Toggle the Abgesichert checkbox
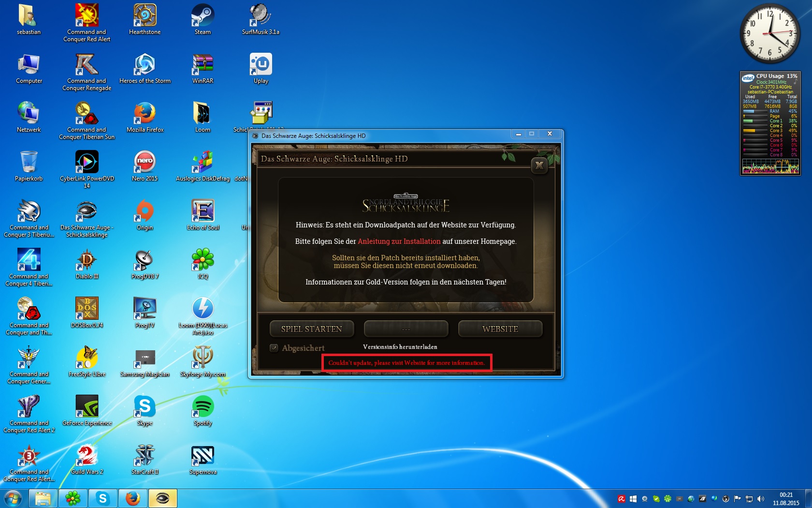 pos(274,348)
